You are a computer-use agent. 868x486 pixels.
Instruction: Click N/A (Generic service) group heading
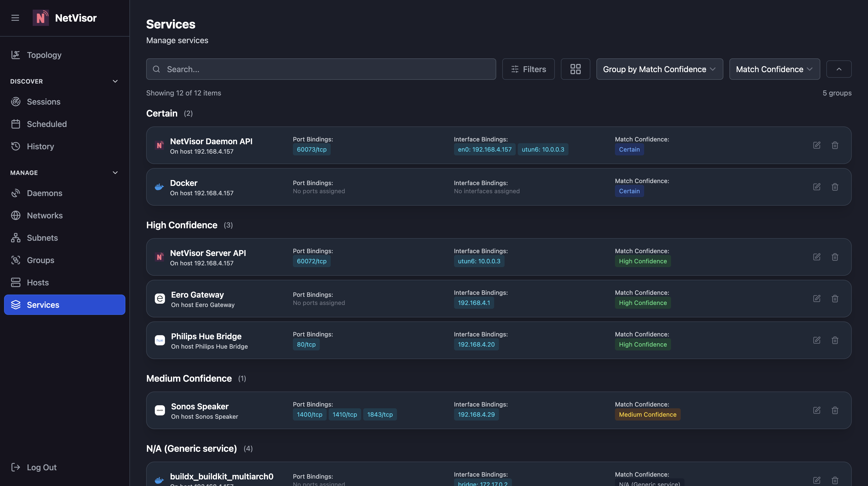click(x=191, y=449)
